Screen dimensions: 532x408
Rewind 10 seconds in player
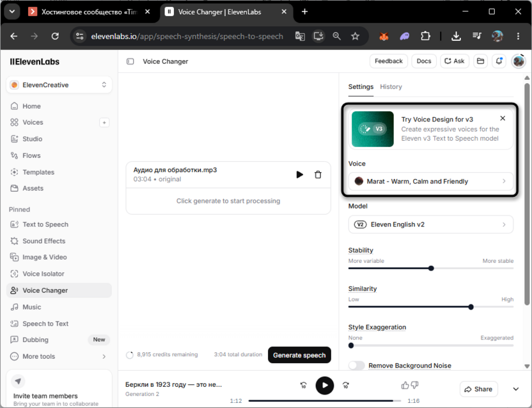[x=303, y=385]
